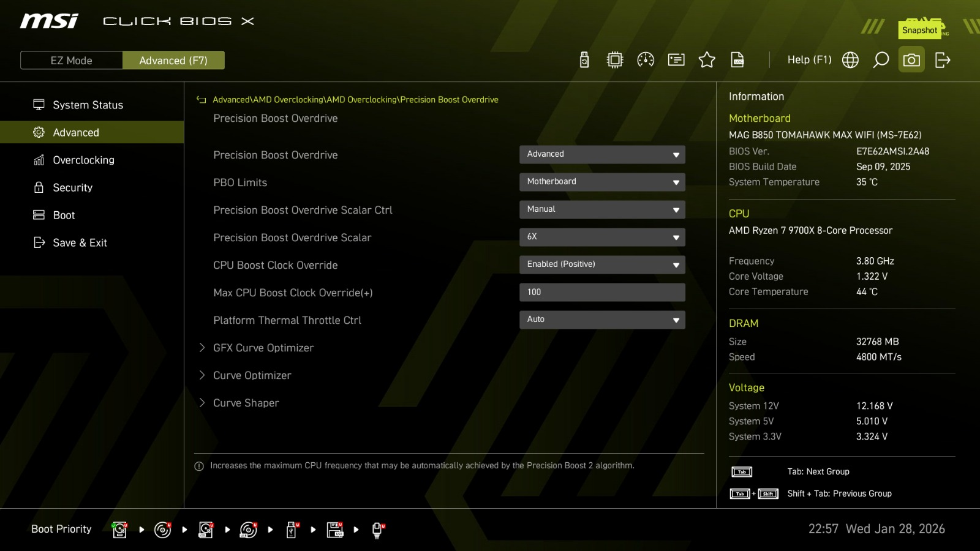The image size is (980, 551).
Task: Click the exit door icon in toolbar
Action: coord(943,60)
